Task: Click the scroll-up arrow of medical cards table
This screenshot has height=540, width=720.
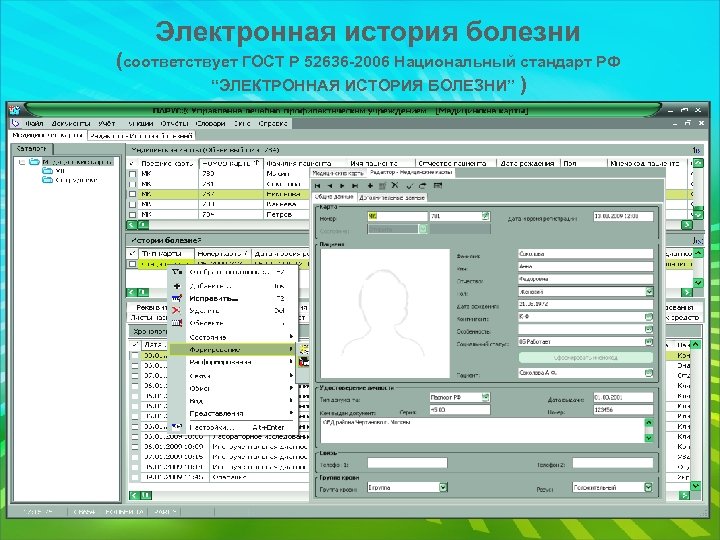Action: [698, 163]
